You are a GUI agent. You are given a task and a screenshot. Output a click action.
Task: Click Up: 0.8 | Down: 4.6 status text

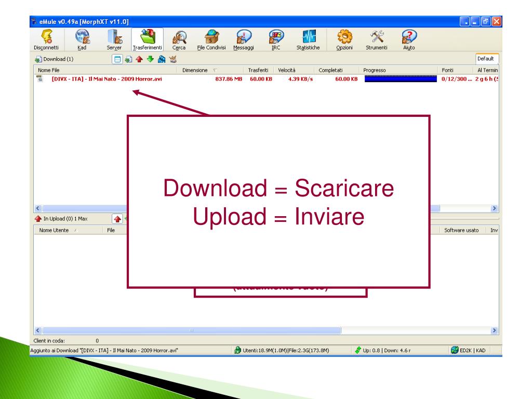[387, 351]
